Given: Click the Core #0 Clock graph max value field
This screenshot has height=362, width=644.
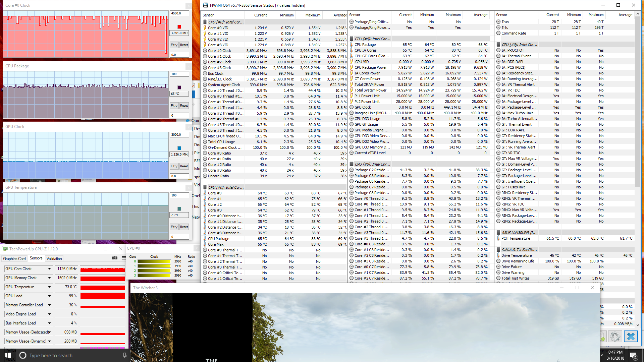Looking at the screenshot, I should click(179, 13).
